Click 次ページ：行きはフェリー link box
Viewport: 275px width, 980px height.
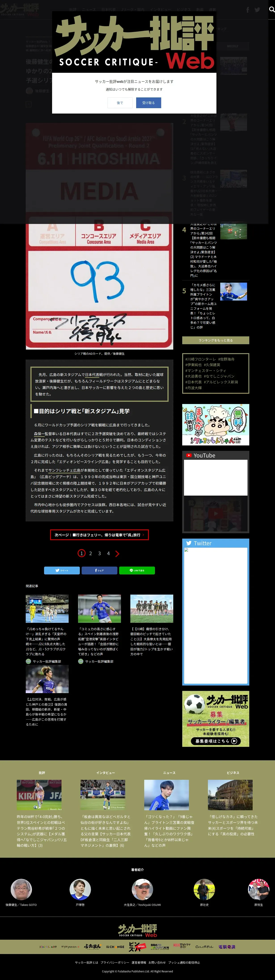(99, 535)
